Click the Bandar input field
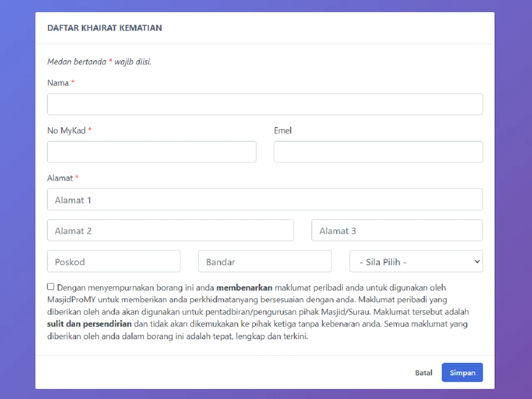The width and height of the screenshot is (532, 399). 265,261
